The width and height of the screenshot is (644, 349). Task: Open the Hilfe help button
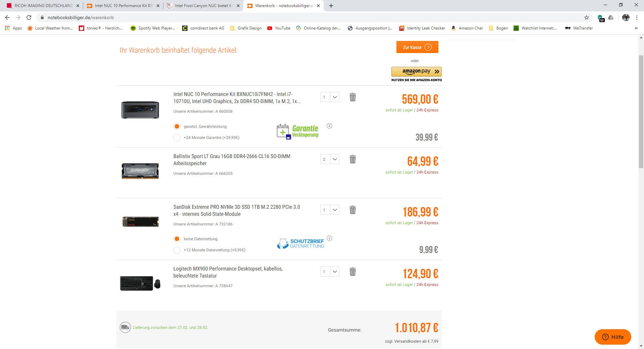(613, 337)
